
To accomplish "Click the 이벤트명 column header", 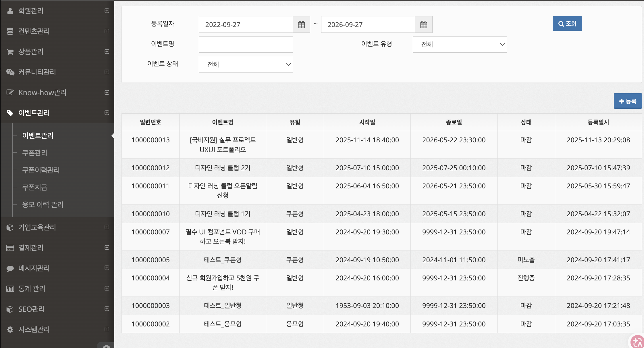I will point(223,122).
